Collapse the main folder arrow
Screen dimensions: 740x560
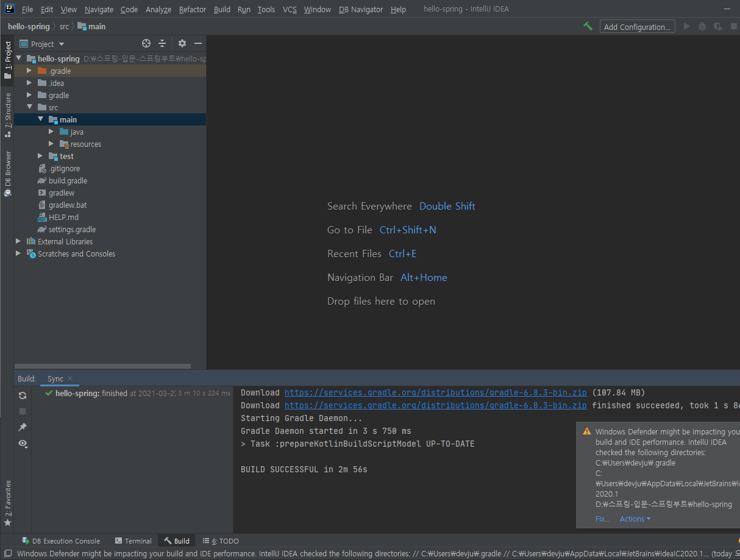click(x=40, y=119)
